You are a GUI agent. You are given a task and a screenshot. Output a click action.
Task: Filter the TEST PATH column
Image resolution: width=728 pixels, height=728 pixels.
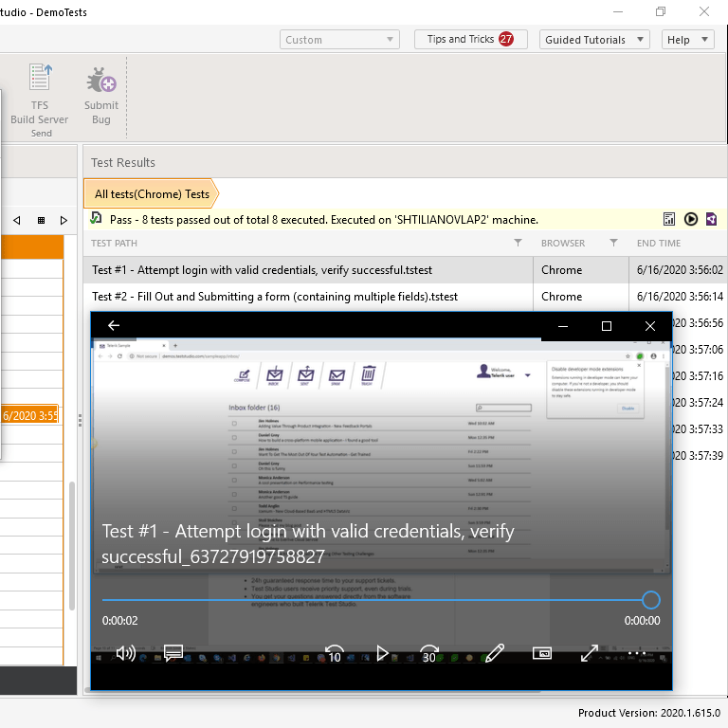click(519, 243)
